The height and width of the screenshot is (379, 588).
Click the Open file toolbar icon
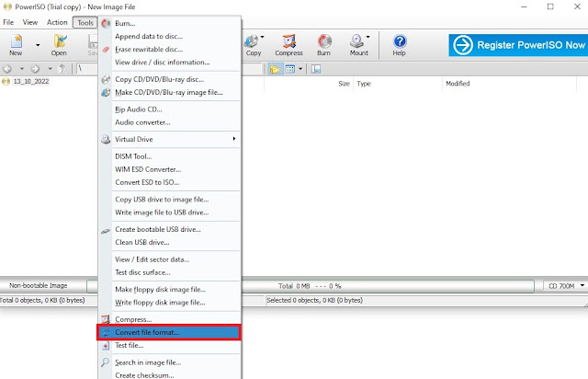point(59,45)
